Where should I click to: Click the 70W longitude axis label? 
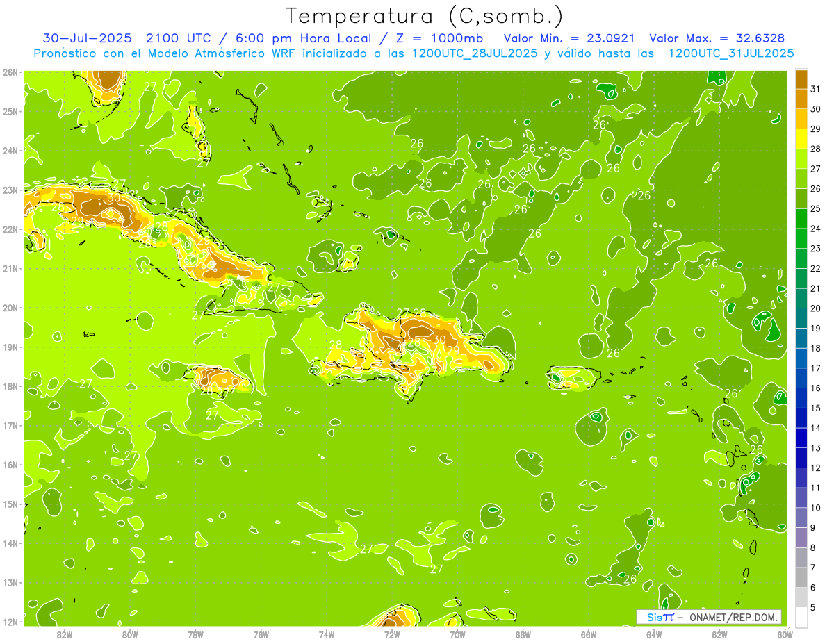click(x=457, y=634)
